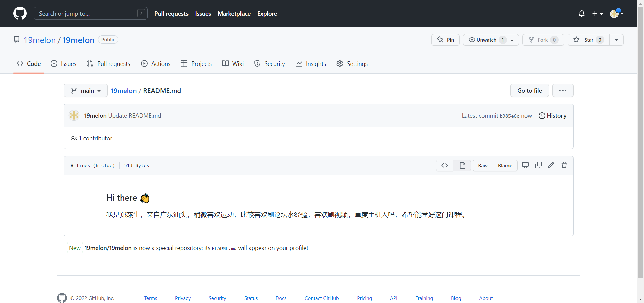The image size is (644, 303).
Task: Open the plus create-new menu
Action: [597, 14]
